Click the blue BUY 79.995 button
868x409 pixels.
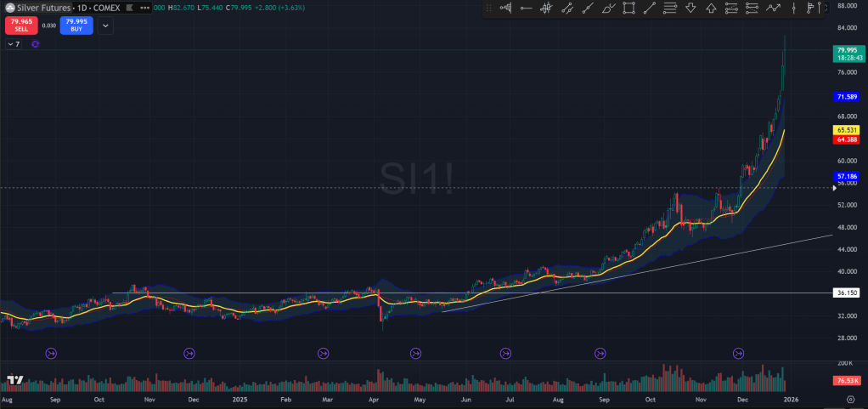(x=76, y=25)
